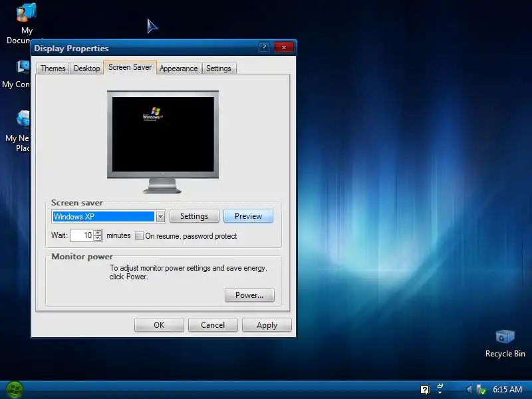The width and height of the screenshot is (532, 399).
Task: Click the Cancel button
Action: point(213,325)
